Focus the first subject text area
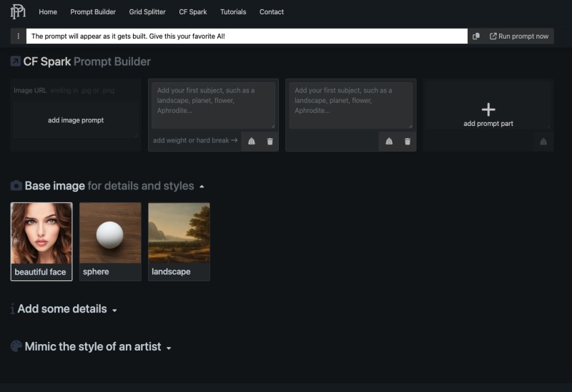 (x=213, y=105)
